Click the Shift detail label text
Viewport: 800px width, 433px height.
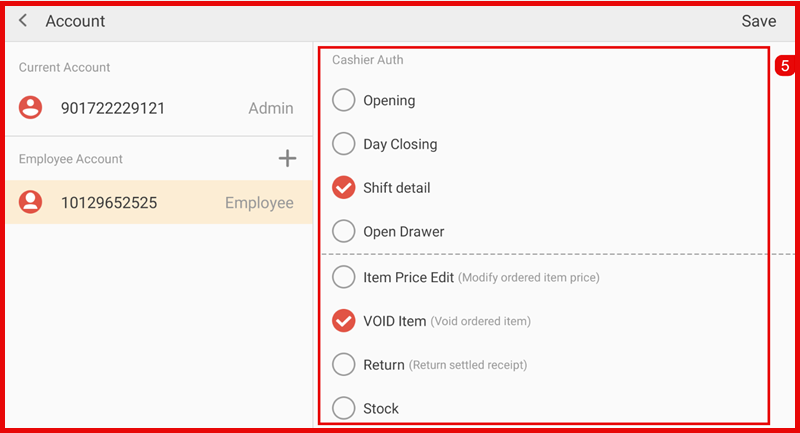pos(397,188)
